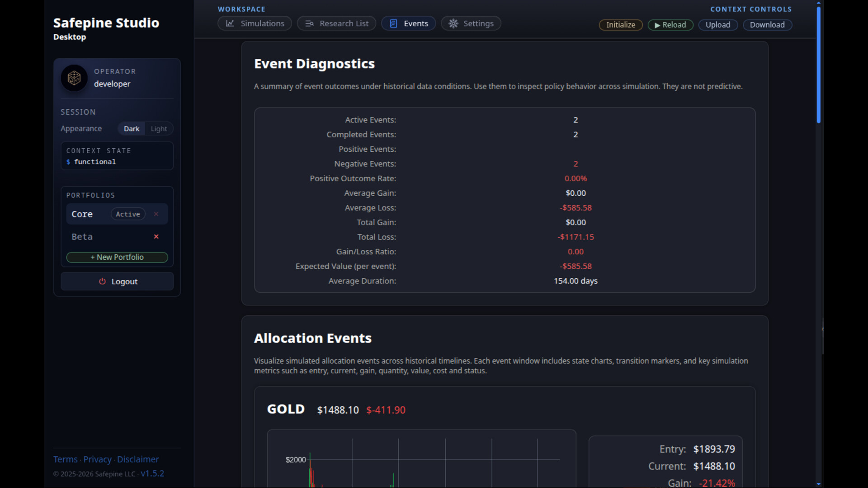The width and height of the screenshot is (868, 488).
Task: Open the Privacy link
Action: (97, 459)
